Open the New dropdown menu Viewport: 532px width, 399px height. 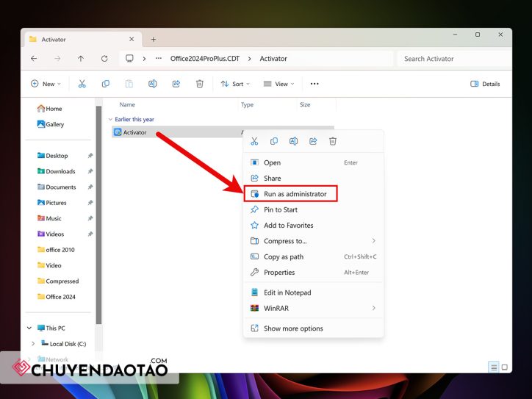46,84
